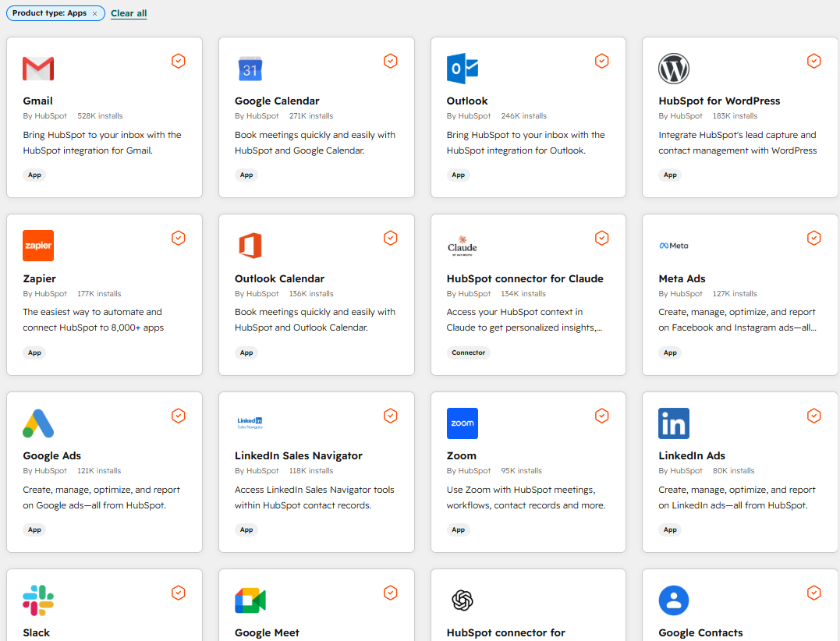The height and width of the screenshot is (641, 840).
Task: Click 'connect HubSpot to 8,000+ apps' description
Action: pyautogui.click(x=94, y=328)
